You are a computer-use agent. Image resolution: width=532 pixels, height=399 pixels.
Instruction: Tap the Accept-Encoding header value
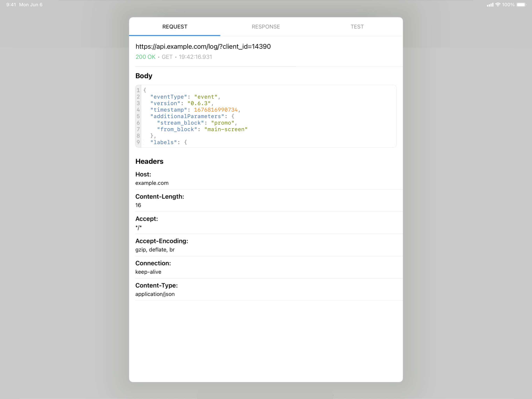[x=155, y=250]
